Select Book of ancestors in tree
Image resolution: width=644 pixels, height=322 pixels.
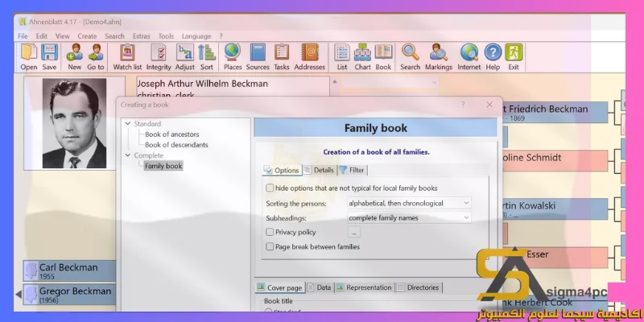pyautogui.click(x=171, y=134)
